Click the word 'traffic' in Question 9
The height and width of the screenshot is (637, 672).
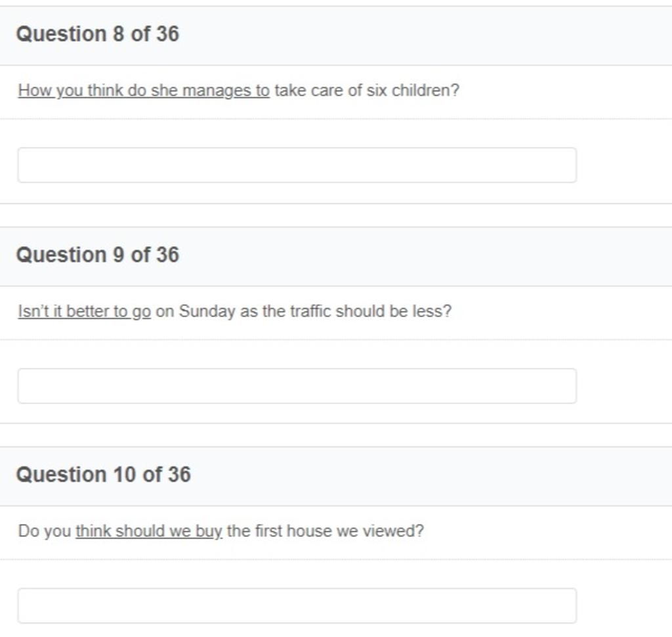coord(310,311)
